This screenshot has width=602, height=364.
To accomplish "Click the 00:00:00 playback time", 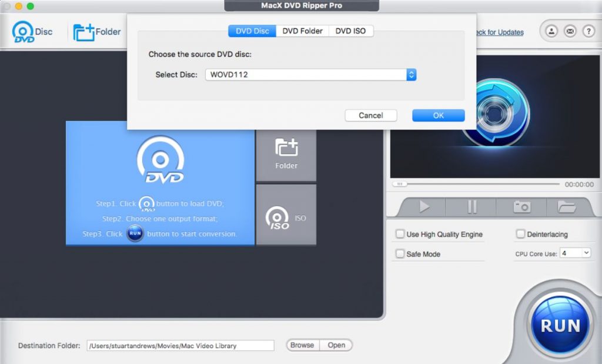I will (579, 185).
